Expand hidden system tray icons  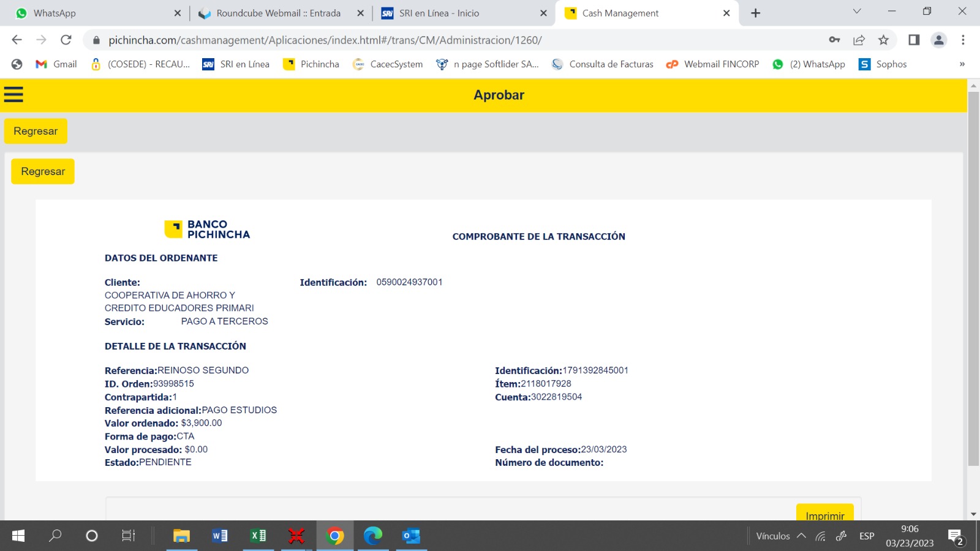point(801,536)
